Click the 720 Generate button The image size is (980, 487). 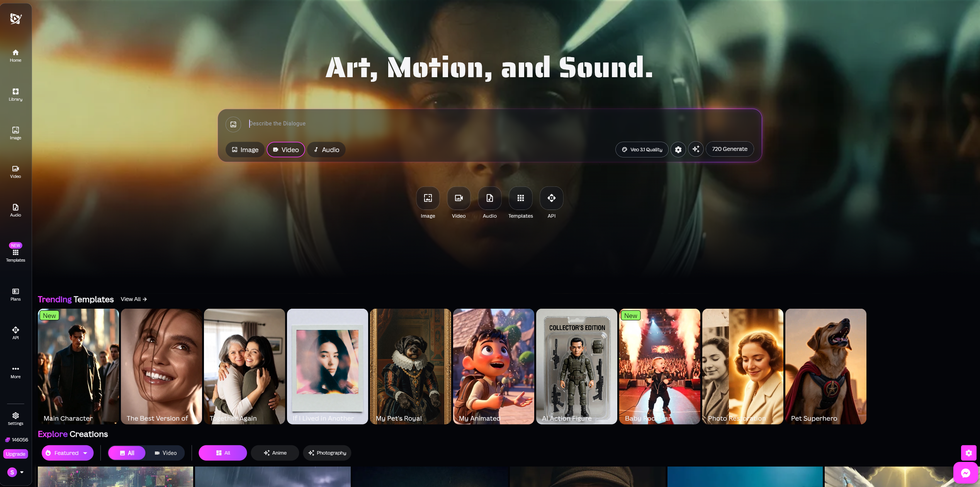point(729,149)
